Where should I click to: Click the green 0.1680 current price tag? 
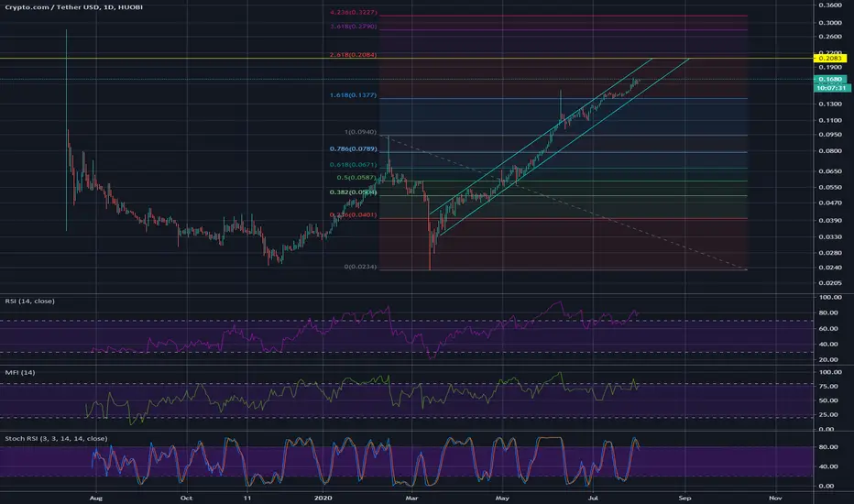(x=830, y=79)
